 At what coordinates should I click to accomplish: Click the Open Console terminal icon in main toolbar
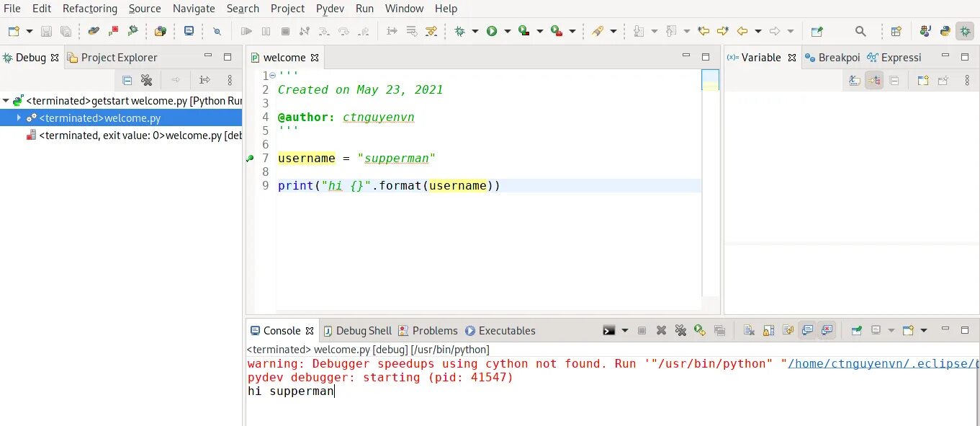(189, 31)
